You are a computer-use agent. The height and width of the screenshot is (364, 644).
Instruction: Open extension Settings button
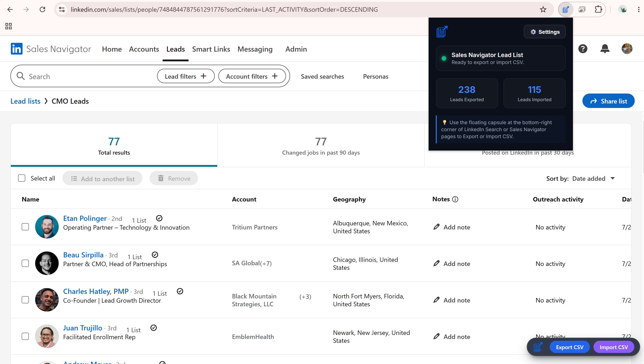545,32
